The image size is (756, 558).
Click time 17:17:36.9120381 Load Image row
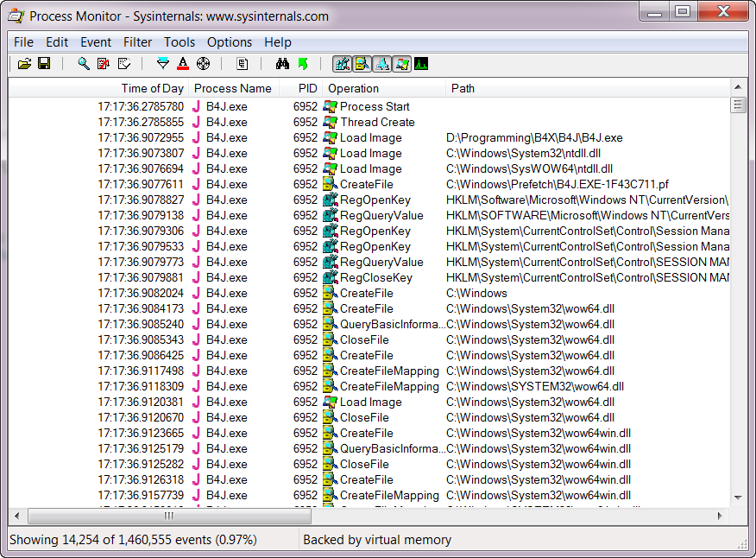point(369,403)
